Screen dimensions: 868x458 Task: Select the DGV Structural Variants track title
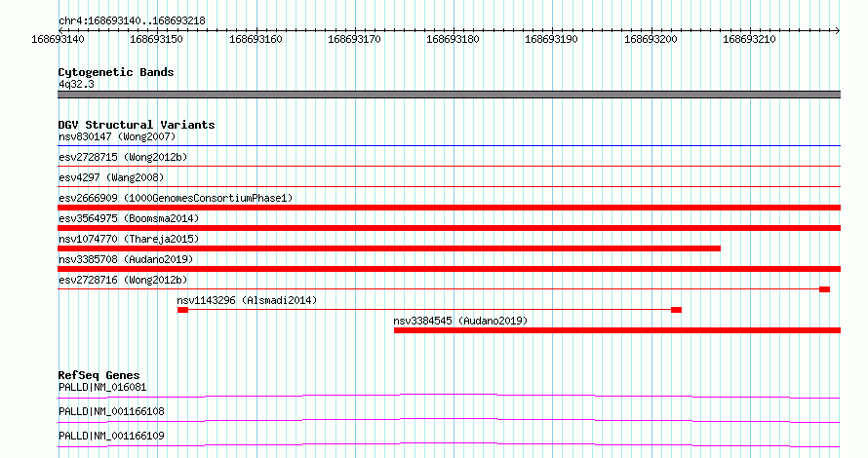(137, 125)
